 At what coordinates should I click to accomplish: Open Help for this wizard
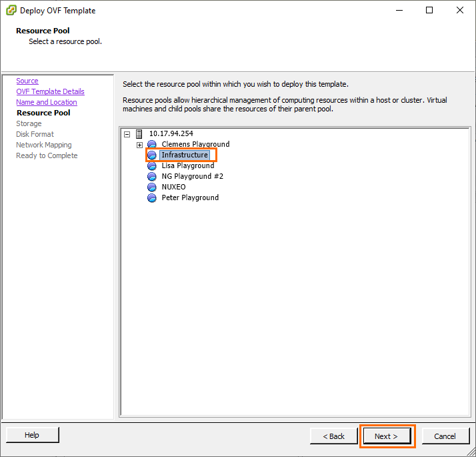click(32, 436)
